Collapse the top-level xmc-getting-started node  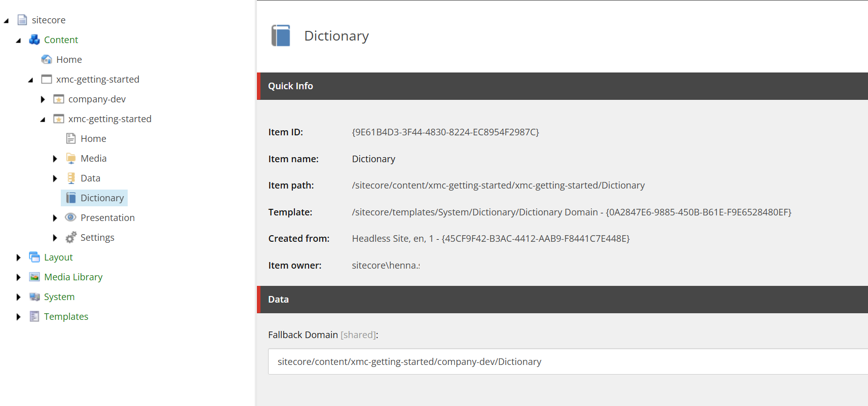click(x=30, y=80)
